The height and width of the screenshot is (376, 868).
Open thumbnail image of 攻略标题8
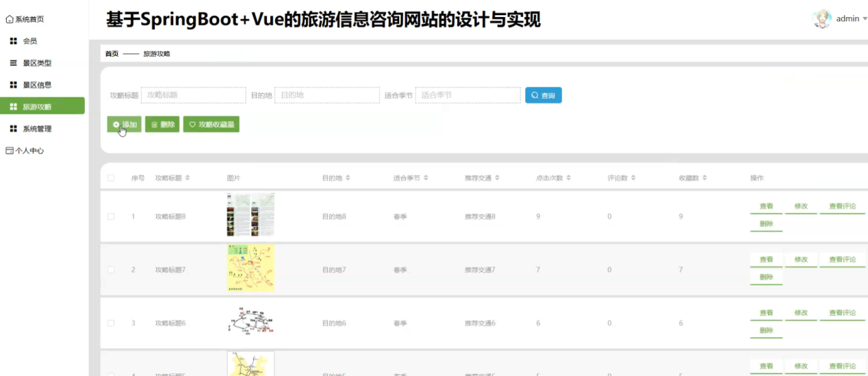point(251,215)
